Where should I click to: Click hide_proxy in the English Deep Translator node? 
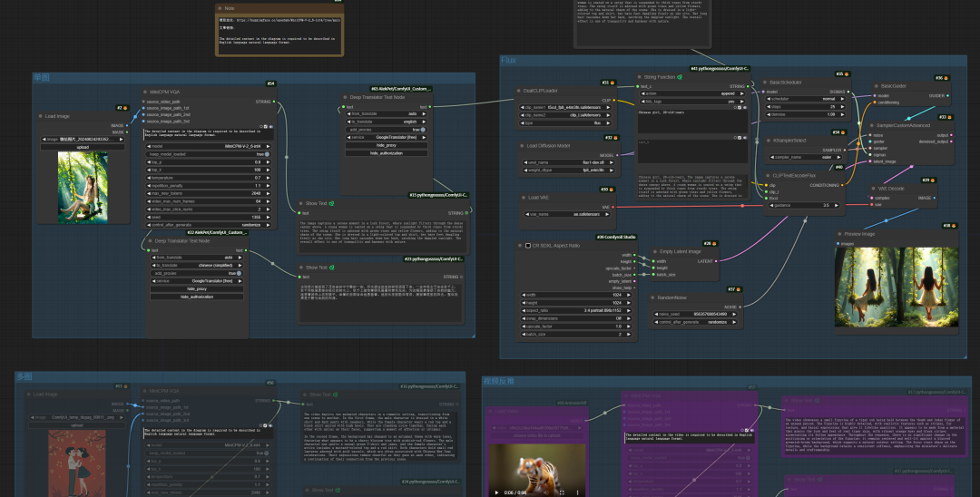click(387, 145)
